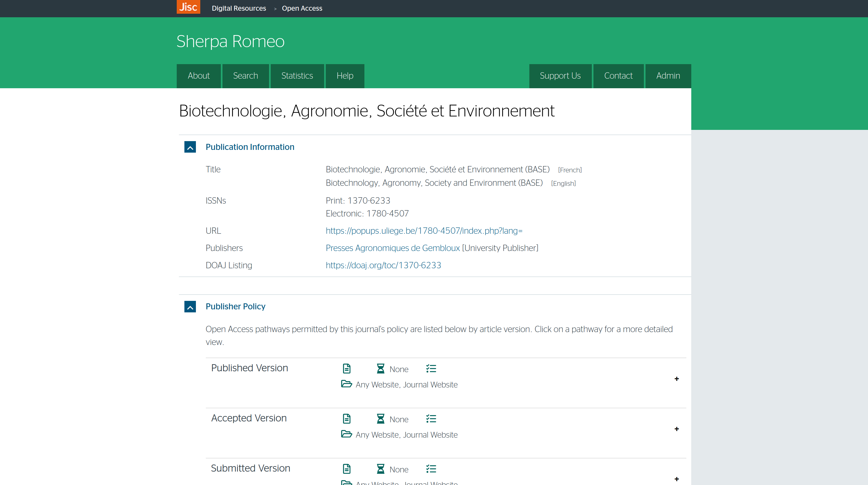Follow the Digital Resources breadcrumb link
The height and width of the screenshot is (485, 868).
[x=239, y=8]
